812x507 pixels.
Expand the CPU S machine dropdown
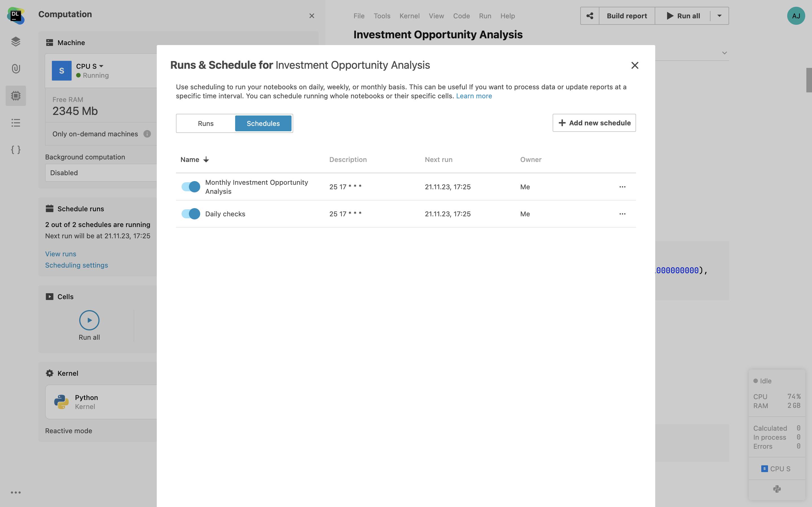tap(101, 66)
